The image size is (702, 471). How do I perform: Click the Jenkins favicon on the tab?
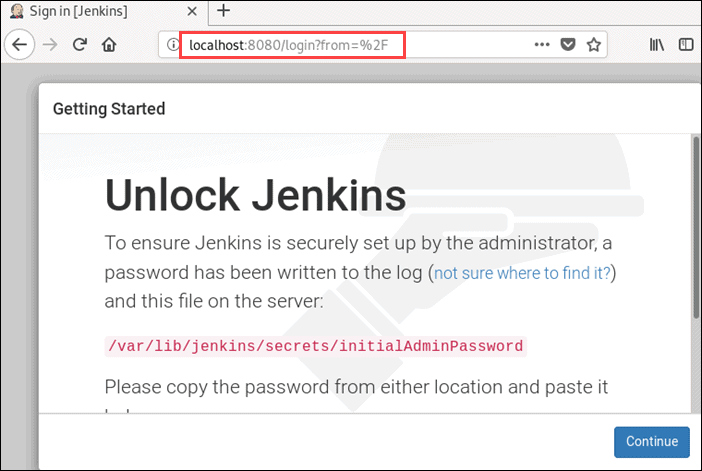coord(17,11)
